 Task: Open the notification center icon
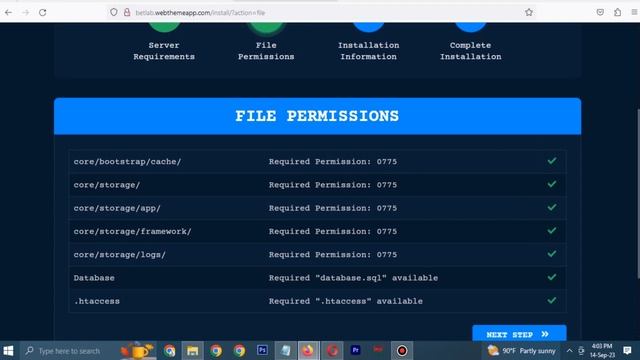[x=627, y=351]
